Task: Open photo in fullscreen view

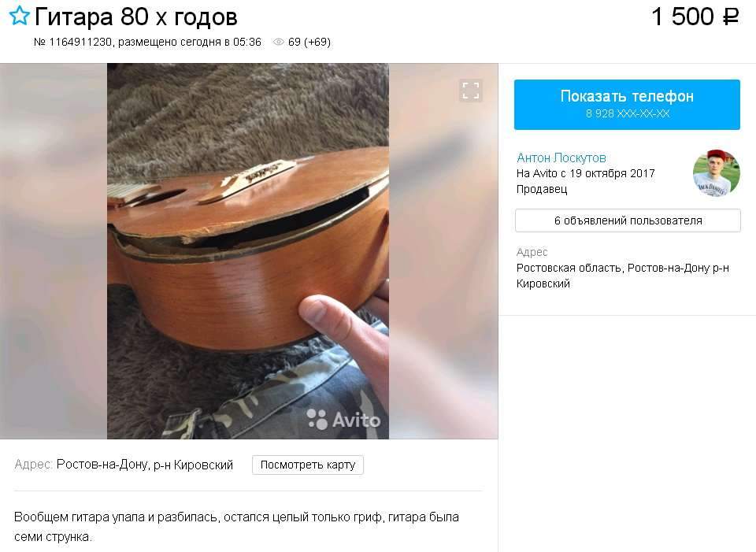Action: [471, 90]
